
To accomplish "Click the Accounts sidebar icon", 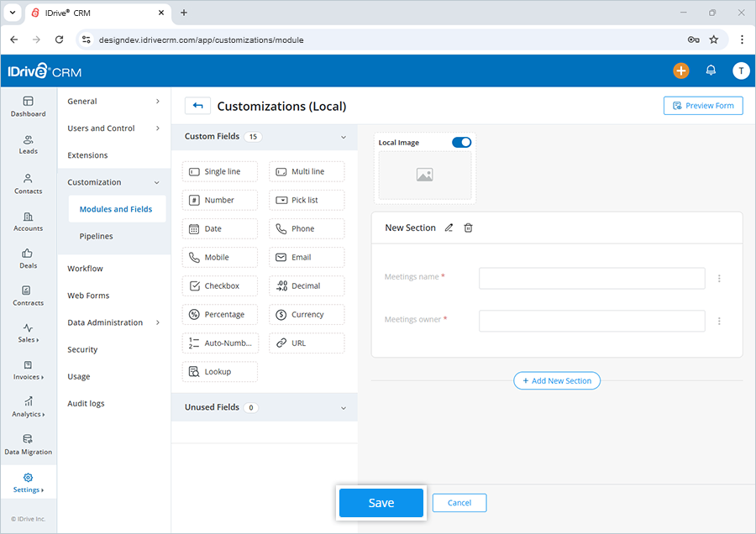I will [28, 222].
